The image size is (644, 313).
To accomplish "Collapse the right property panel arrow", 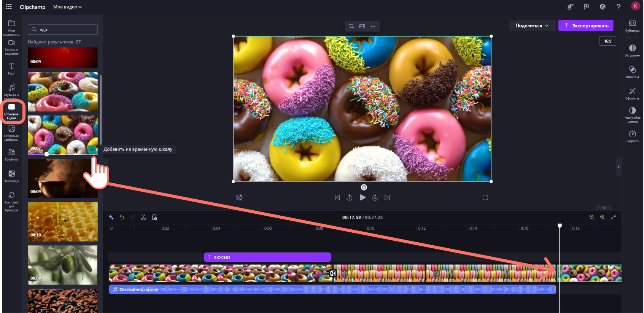I will coord(619,167).
